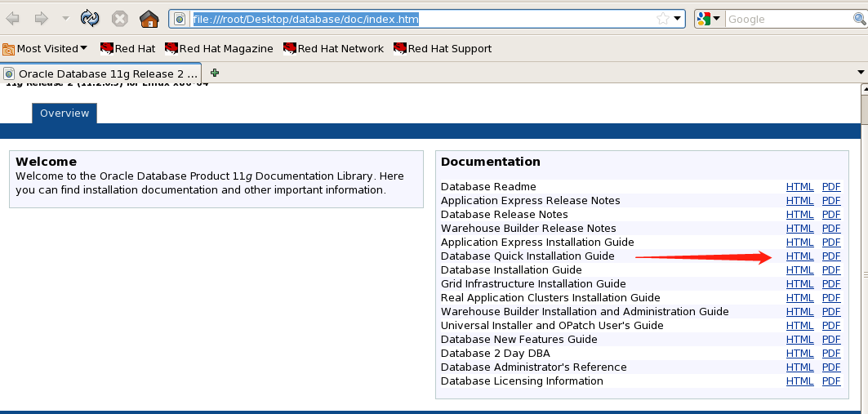Open Warehouse Builder Release Notes PDF
868x414 pixels.
point(831,228)
